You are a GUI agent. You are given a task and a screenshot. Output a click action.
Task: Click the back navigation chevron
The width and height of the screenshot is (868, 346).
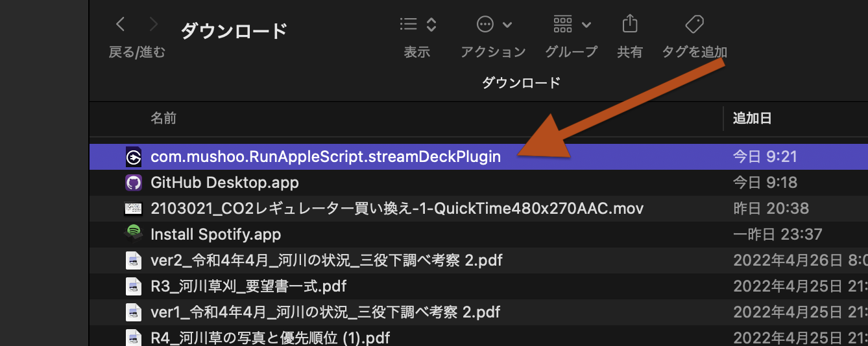pos(120,25)
